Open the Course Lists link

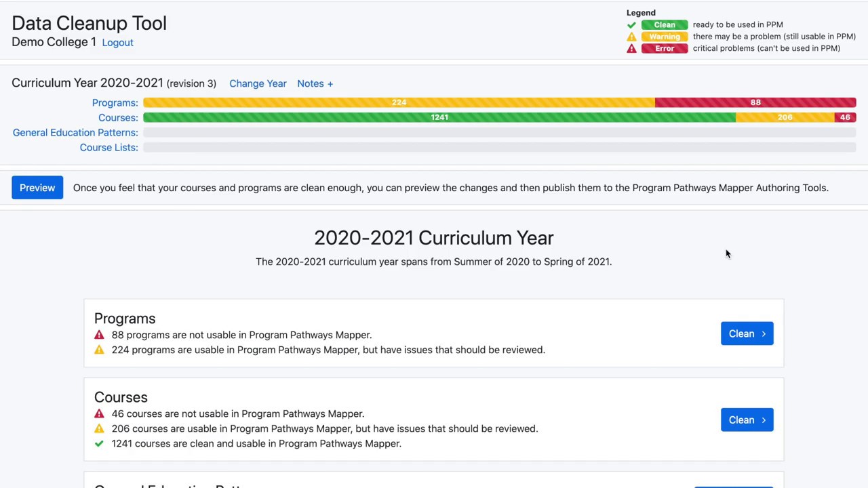[x=108, y=147]
